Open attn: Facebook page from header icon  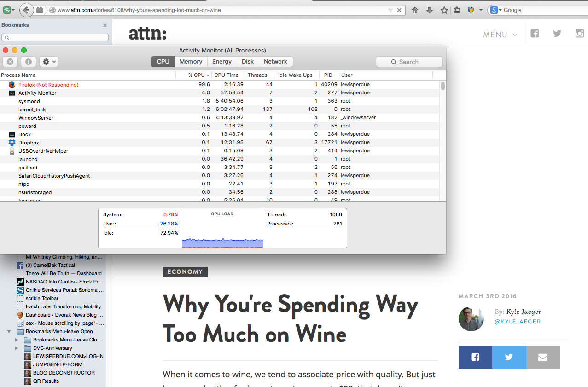click(535, 33)
